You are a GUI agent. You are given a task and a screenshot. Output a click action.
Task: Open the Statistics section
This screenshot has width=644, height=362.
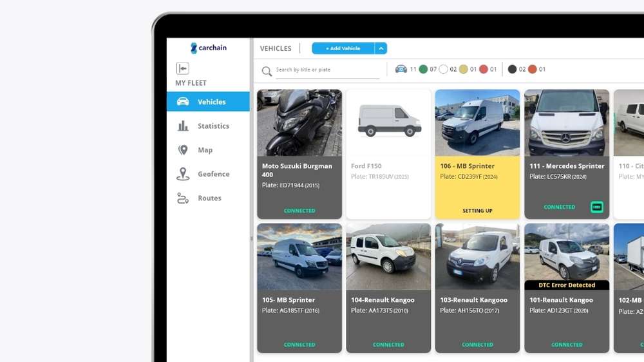(208, 126)
